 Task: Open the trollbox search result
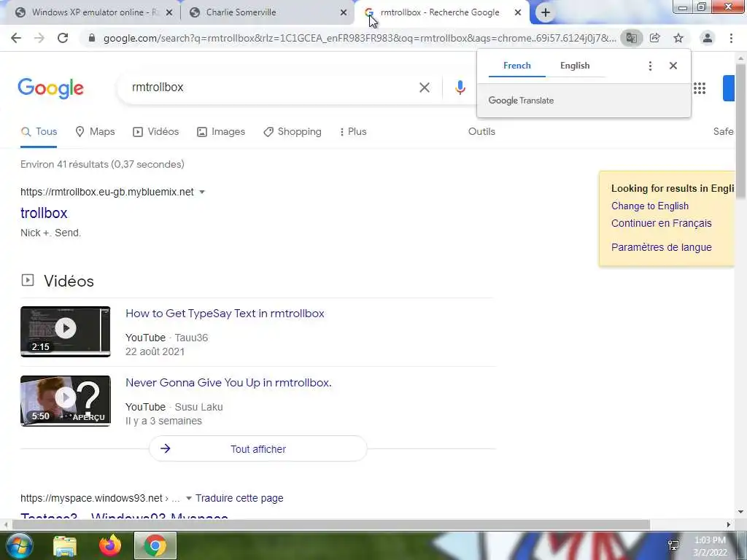click(44, 213)
